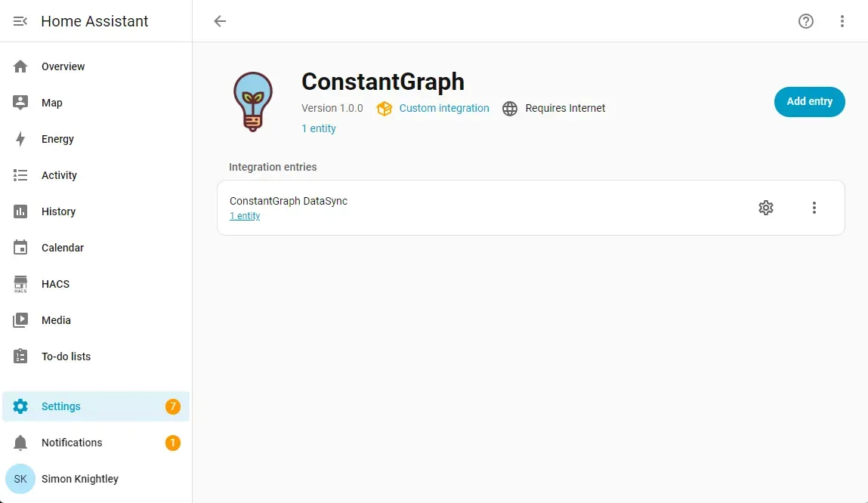Open the History sidebar icon
The image size is (868, 503).
(x=20, y=211)
